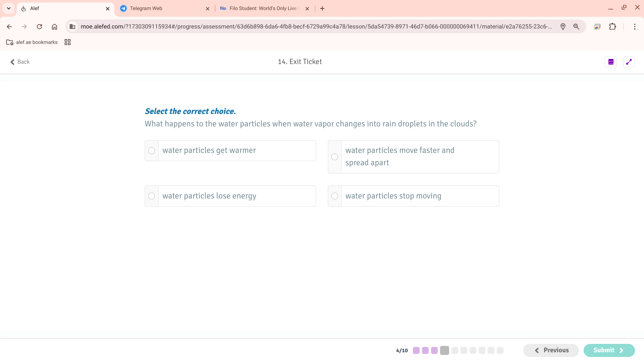644x362 pixels.
Task: Click the fullscreen expand icon
Action: [x=629, y=62]
